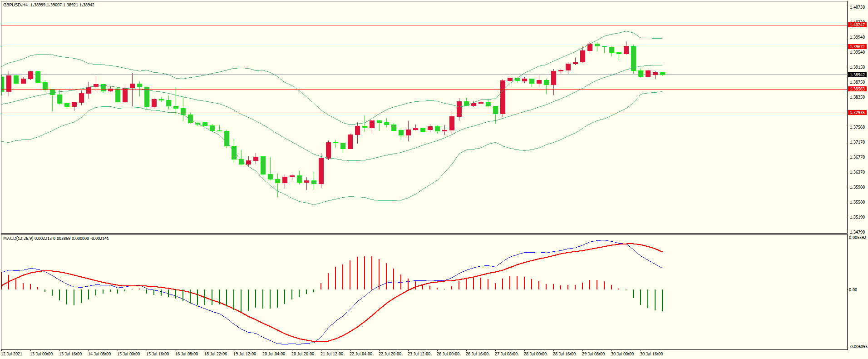This screenshot has height=359, width=868.
Task: Select the current price 1.38942 label
Action: click(857, 75)
